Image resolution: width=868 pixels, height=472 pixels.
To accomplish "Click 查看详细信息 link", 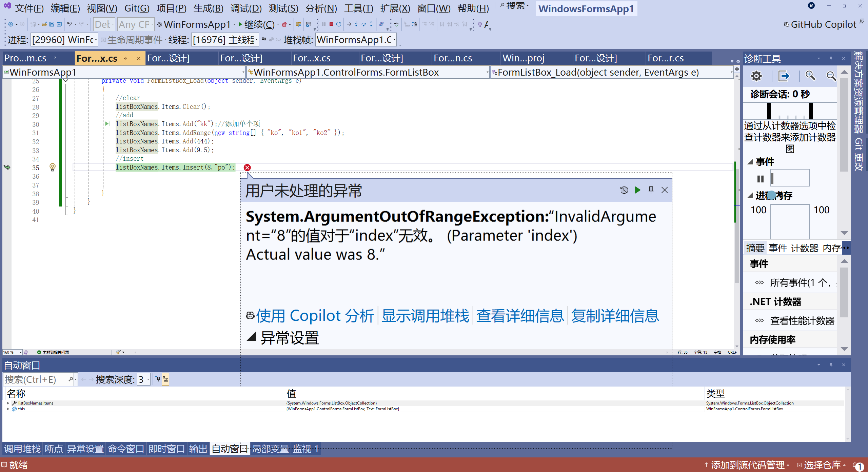I will coord(520,316).
